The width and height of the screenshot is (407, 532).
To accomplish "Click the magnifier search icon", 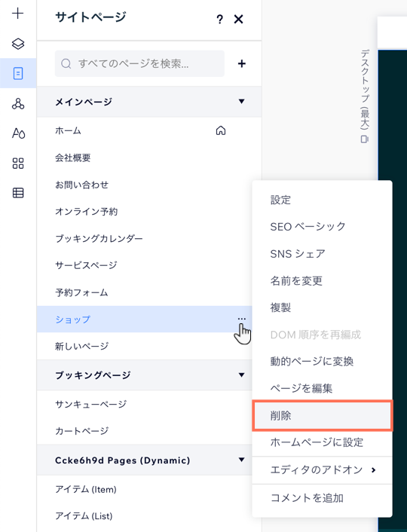I will click(x=66, y=63).
